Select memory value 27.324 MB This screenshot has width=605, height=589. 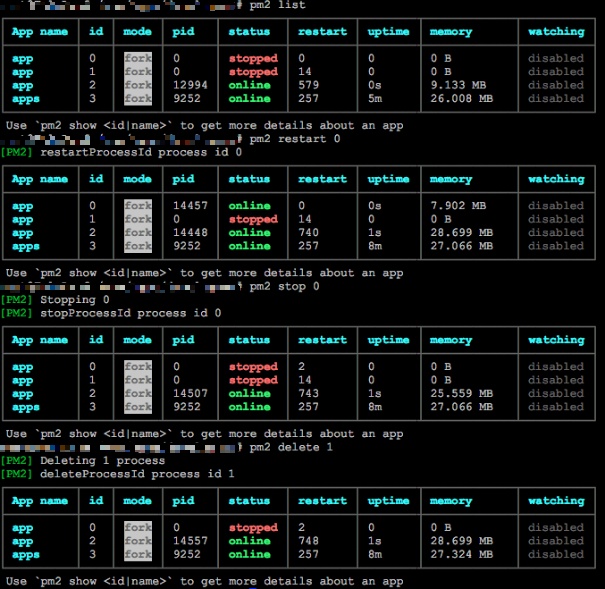pos(462,554)
